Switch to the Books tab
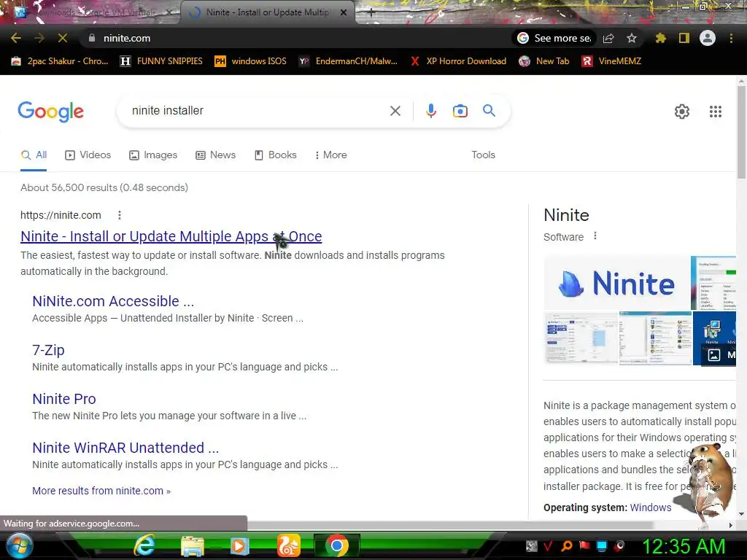Viewport: 747px width, 560px height. point(275,155)
